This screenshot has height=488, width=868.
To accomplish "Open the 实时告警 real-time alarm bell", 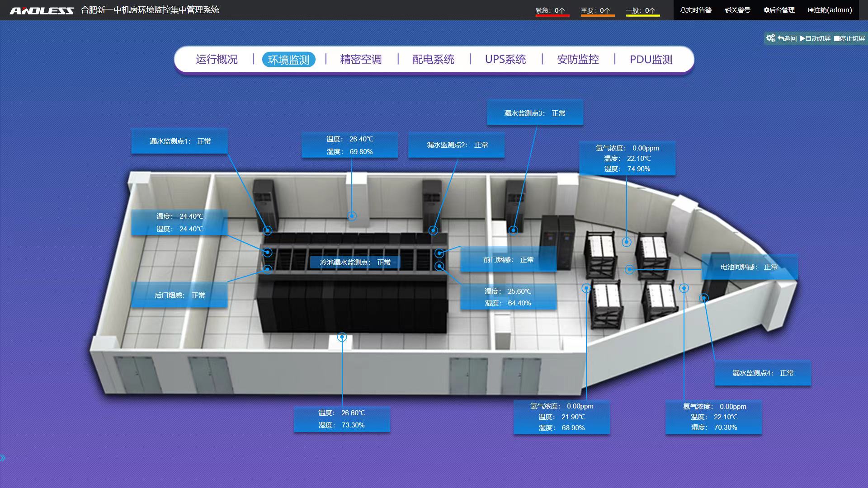I will point(696,10).
